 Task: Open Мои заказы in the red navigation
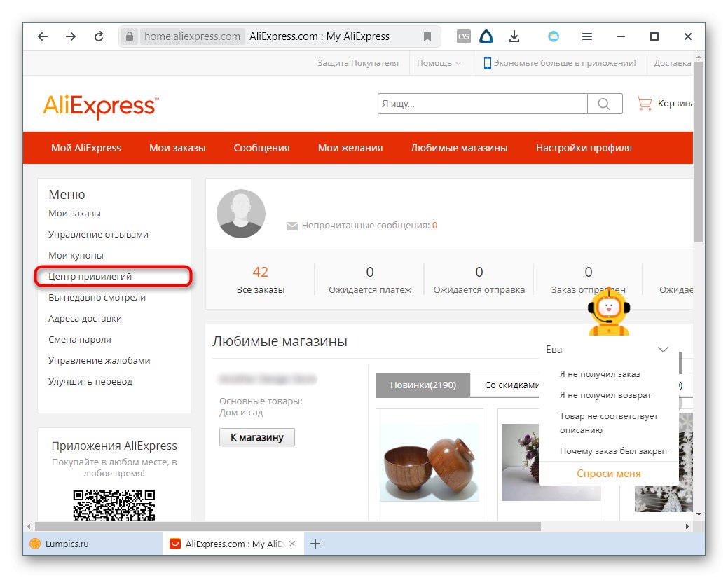177,148
